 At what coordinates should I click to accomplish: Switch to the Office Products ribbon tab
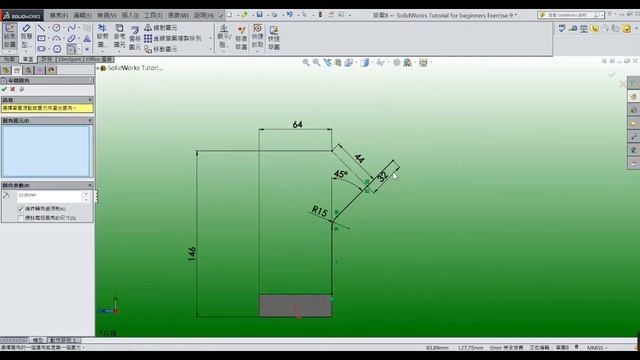click(98, 60)
